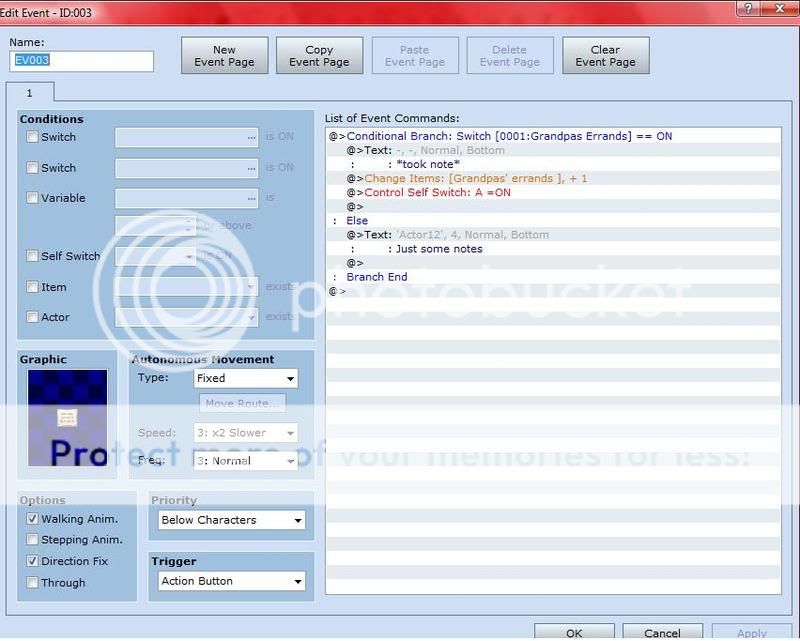Check the Item condition checkbox
Image resolution: width=800 pixels, height=641 pixels.
(33, 288)
